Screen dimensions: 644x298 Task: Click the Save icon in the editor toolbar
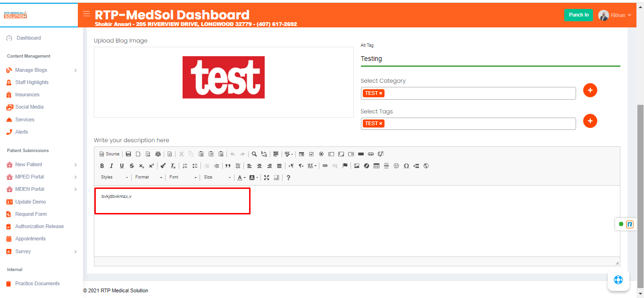tap(128, 154)
